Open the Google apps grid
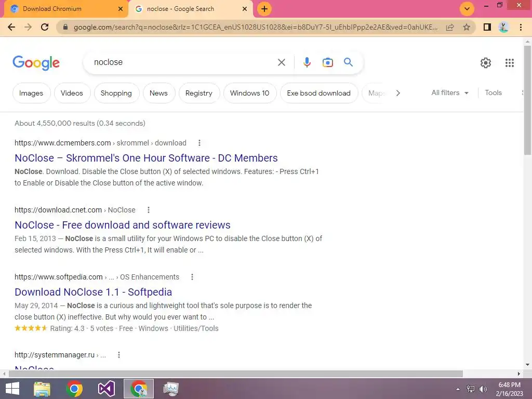 click(510, 63)
